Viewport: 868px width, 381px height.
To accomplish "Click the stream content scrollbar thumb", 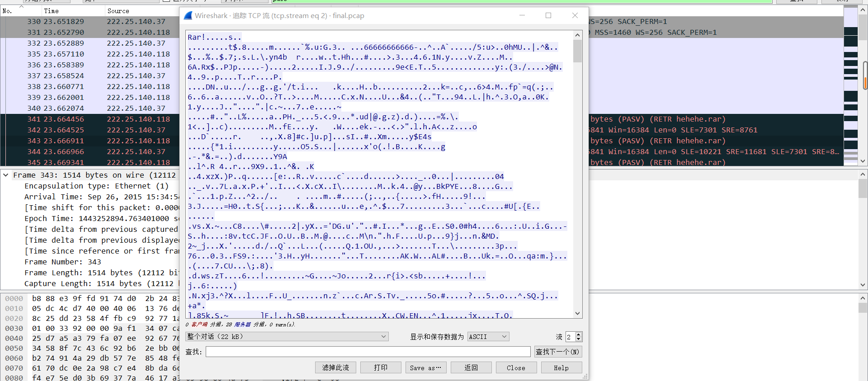I will pos(578,51).
